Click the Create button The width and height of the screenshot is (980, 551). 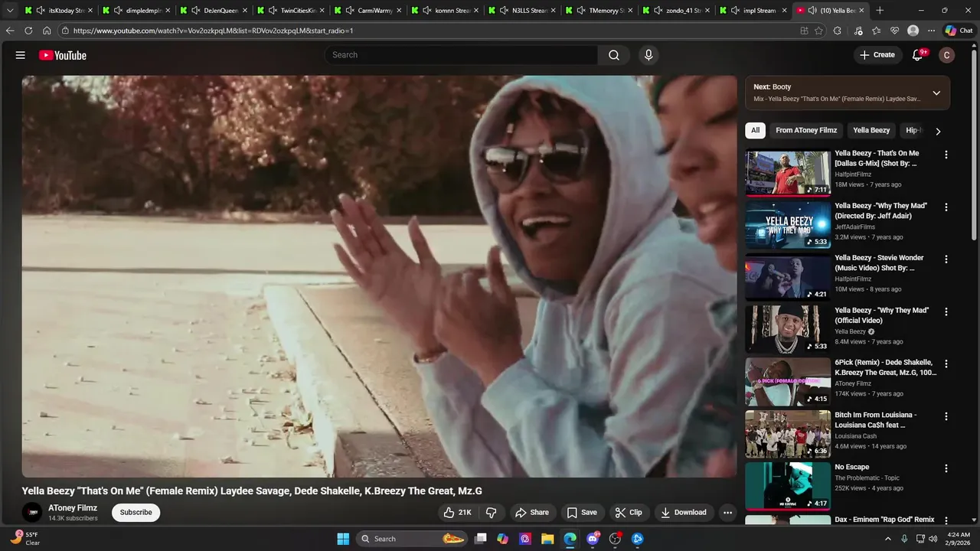tap(877, 55)
